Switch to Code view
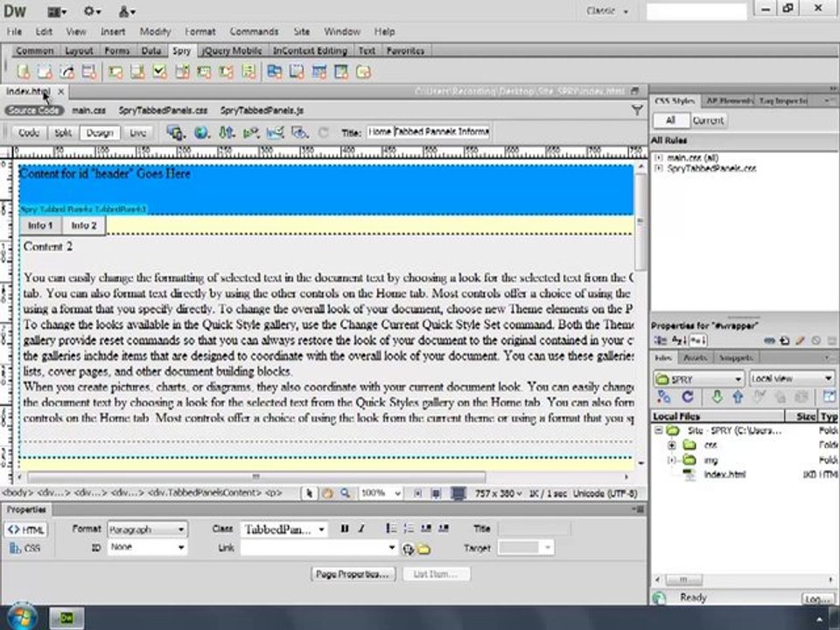Screen dimensions: 840x630 [28, 133]
